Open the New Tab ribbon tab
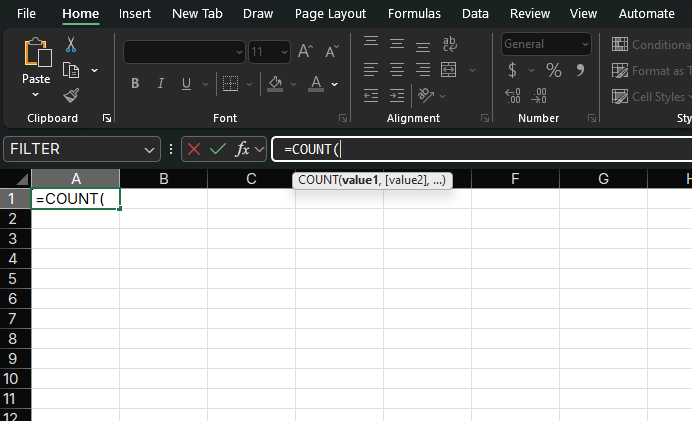This screenshot has width=692, height=421. [x=197, y=14]
